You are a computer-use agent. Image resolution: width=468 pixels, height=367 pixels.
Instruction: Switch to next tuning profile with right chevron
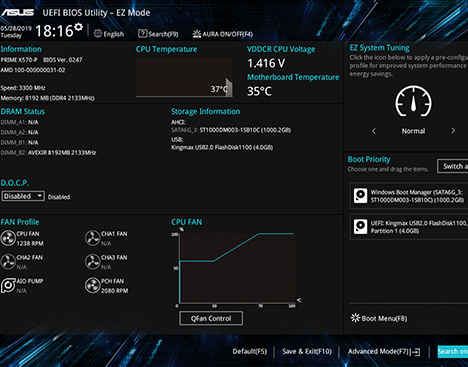click(x=453, y=131)
